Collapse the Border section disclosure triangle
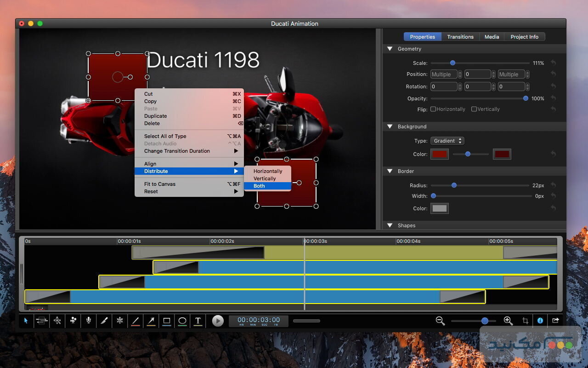 click(x=390, y=171)
